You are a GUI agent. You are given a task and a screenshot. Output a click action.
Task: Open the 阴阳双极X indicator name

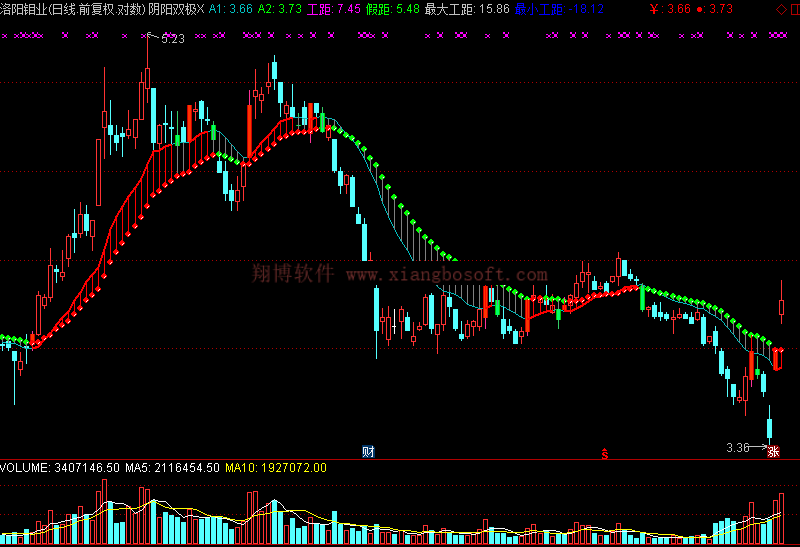(176, 9)
